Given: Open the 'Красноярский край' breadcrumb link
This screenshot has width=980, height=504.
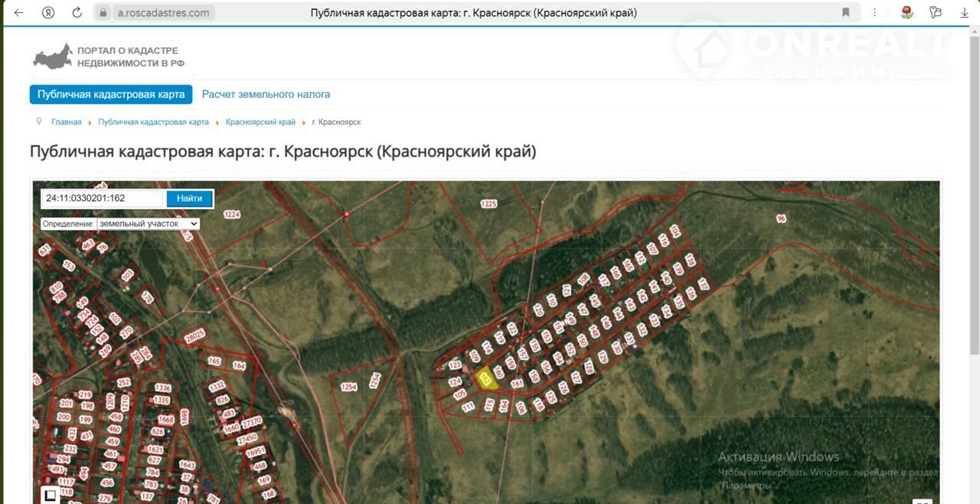Looking at the screenshot, I should coord(260,123).
